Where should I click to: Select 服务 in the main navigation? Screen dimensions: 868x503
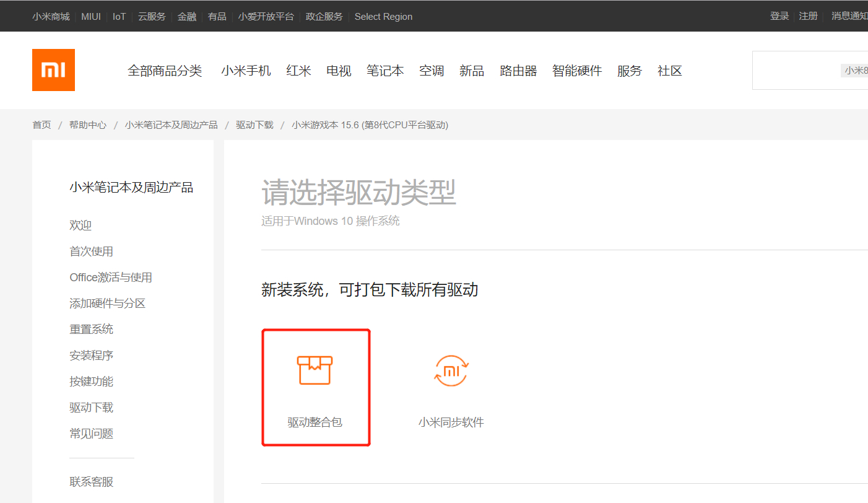(630, 71)
